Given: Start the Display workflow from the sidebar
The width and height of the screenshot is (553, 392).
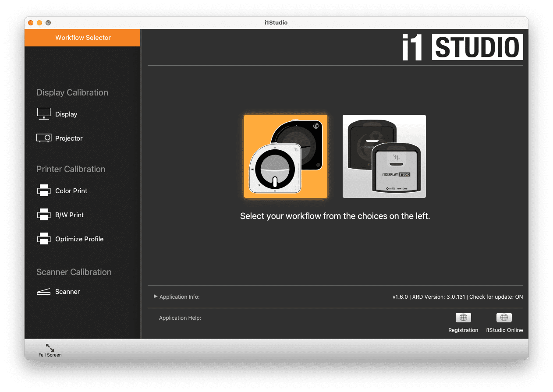Looking at the screenshot, I should coord(66,114).
